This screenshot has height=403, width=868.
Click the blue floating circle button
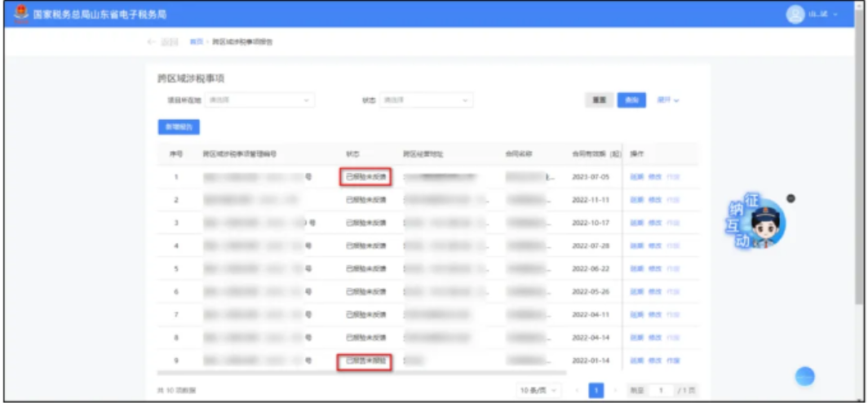[x=804, y=376]
